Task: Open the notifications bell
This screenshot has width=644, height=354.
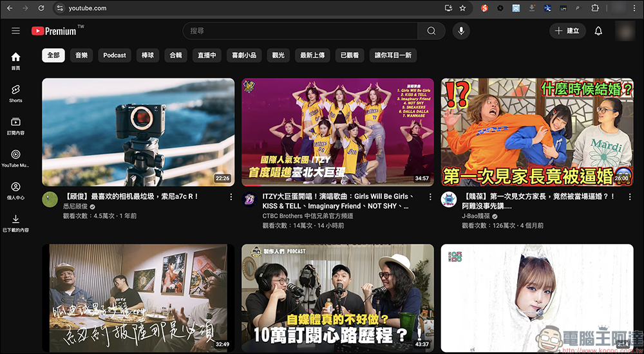Action: click(x=598, y=31)
